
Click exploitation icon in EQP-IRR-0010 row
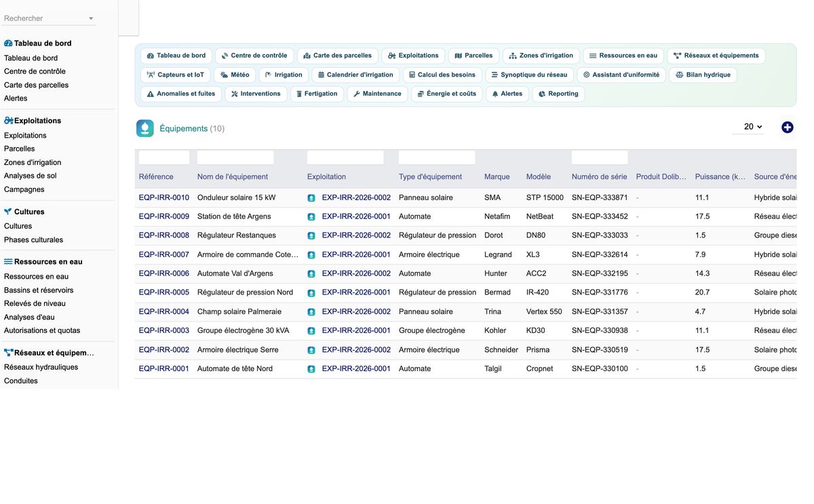(x=311, y=198)
